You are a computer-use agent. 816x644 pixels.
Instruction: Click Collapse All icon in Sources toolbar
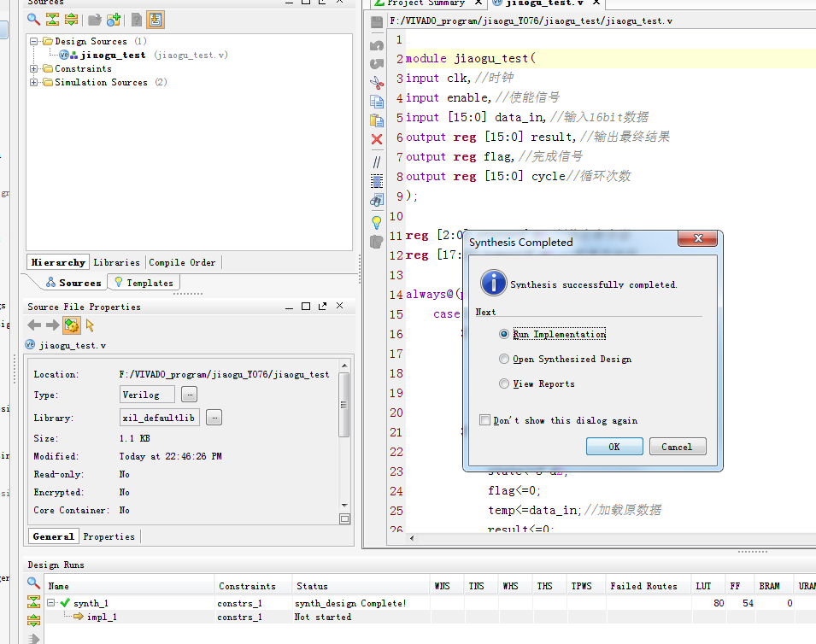click(x=52, y=20)
